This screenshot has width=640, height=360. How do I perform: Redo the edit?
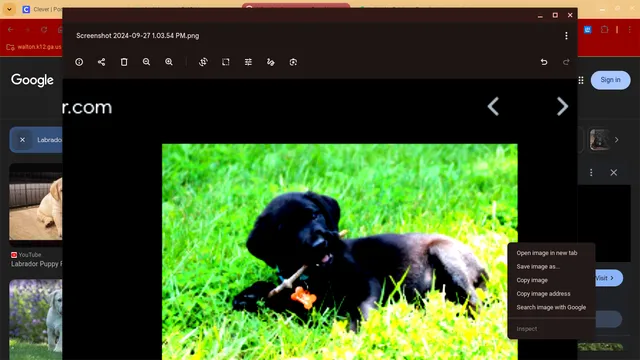tap(566, 62)
